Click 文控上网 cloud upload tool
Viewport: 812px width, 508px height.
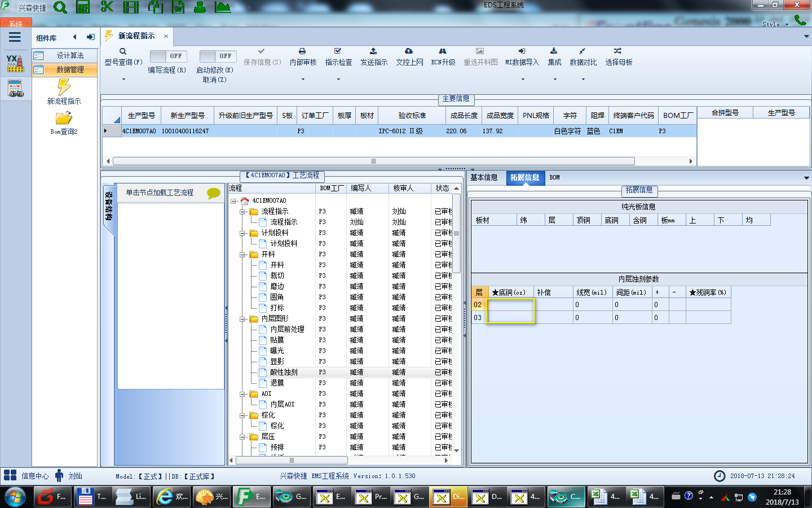pyautogui.click(x=409, y=57)
